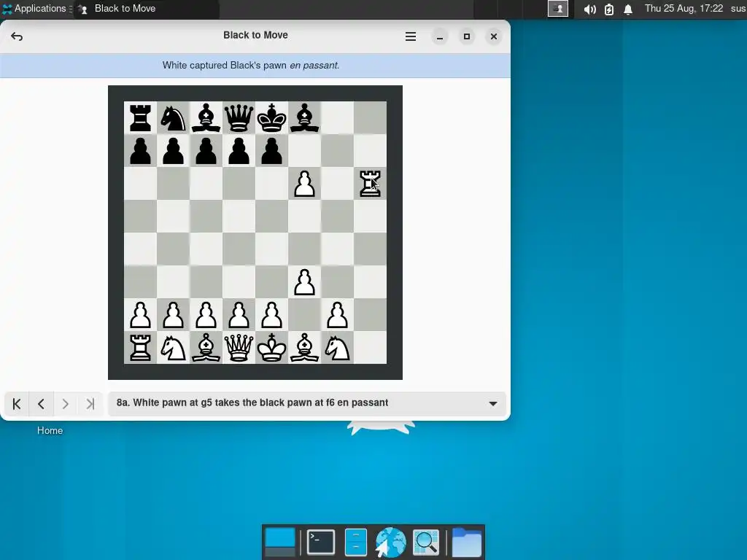Open the File Manager cabinet icon in dock

[x=355, y=542]
